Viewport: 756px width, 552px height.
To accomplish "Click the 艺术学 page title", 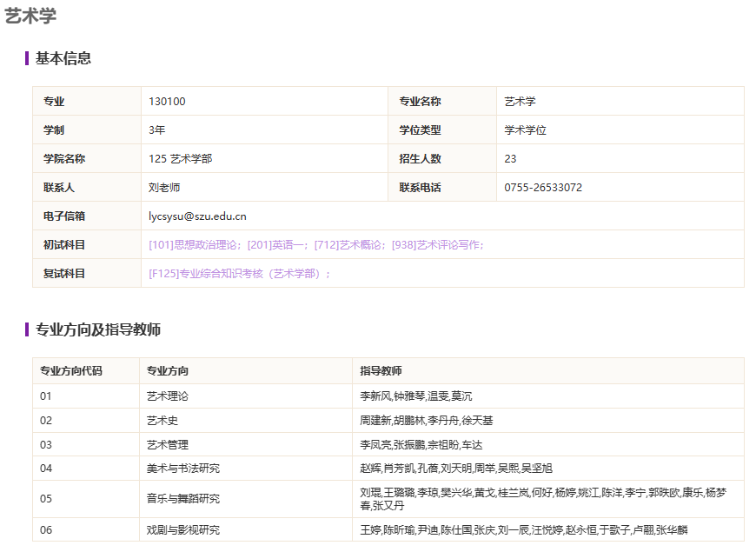I will pos(31,16).
